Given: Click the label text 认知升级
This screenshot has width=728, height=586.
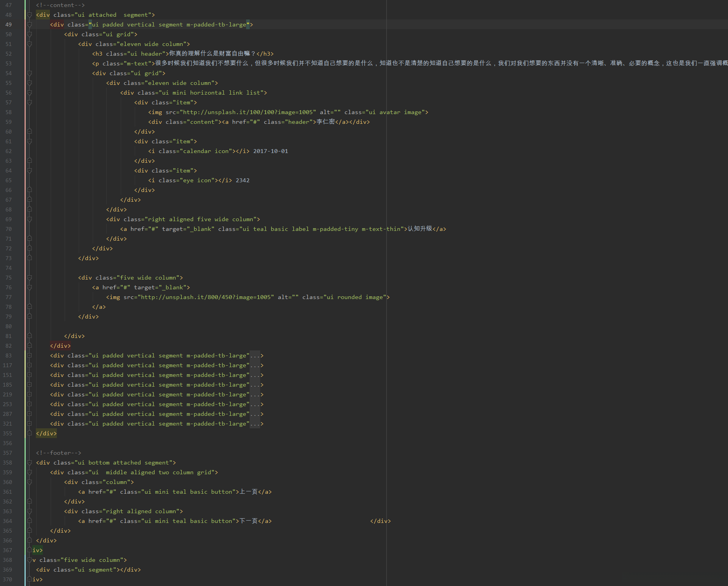Looking at the screenshot, I should (x=420, y=229).
